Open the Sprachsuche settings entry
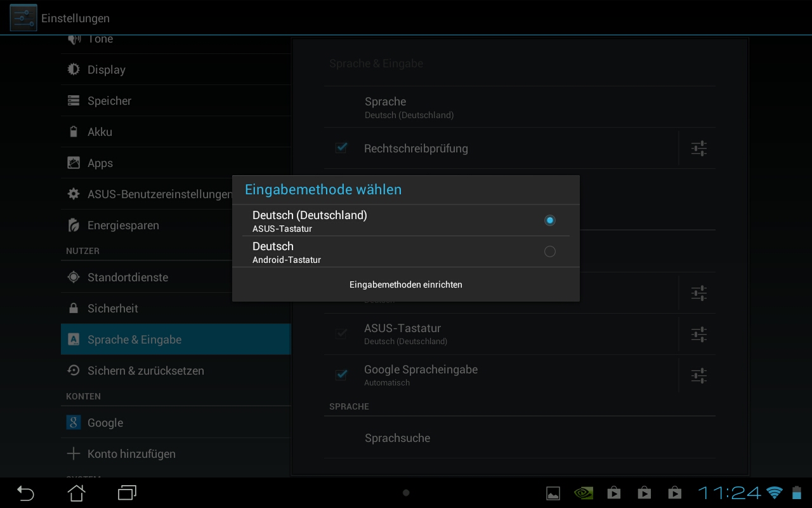Viewport: 812px width, 508px height. 397,438
